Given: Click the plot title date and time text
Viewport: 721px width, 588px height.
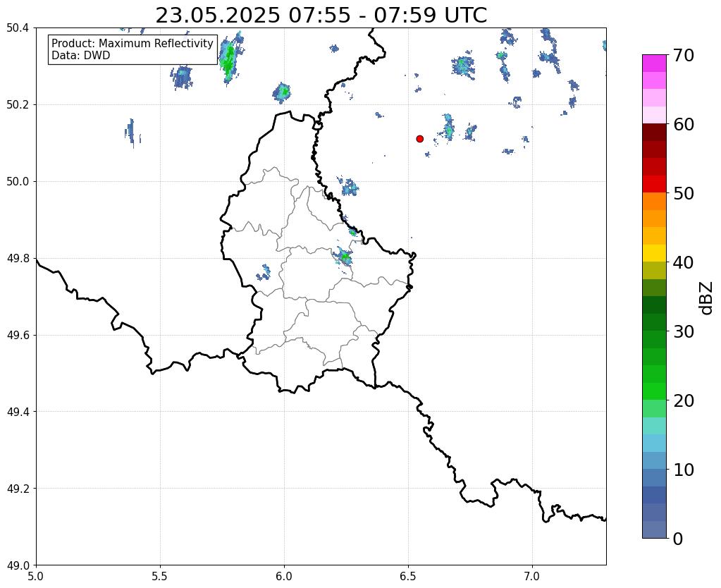Looking at the screenshot, I should [321, 16].
